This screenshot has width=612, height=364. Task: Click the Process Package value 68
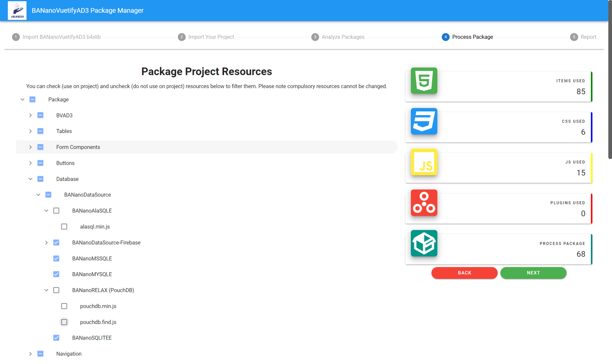click(581, 254)
